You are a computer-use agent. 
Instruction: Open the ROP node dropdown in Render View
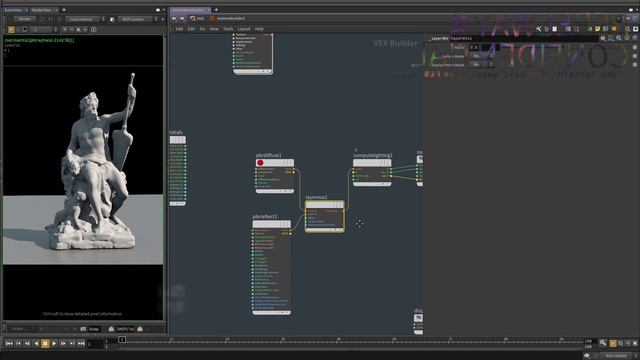[x=84, y=19]
